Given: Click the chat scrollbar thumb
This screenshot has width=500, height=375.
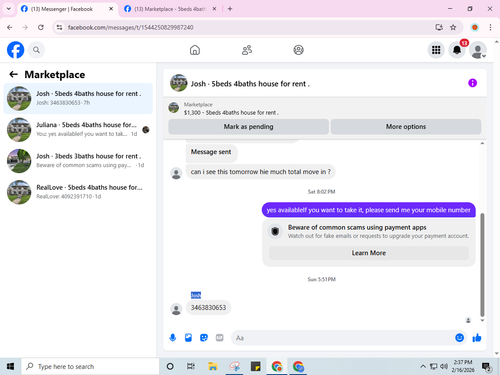Looking at the screenshot, I should pyautogui.click(x=482, y=265).
